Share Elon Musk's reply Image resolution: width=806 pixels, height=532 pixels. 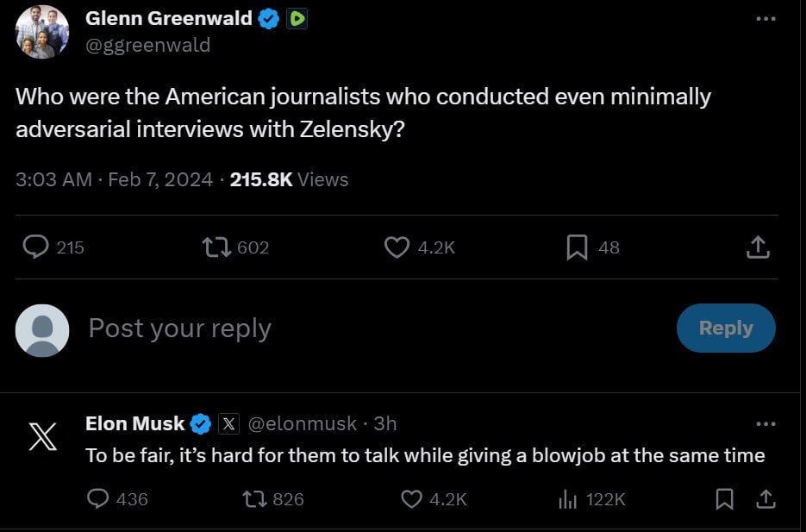point(765,498)
